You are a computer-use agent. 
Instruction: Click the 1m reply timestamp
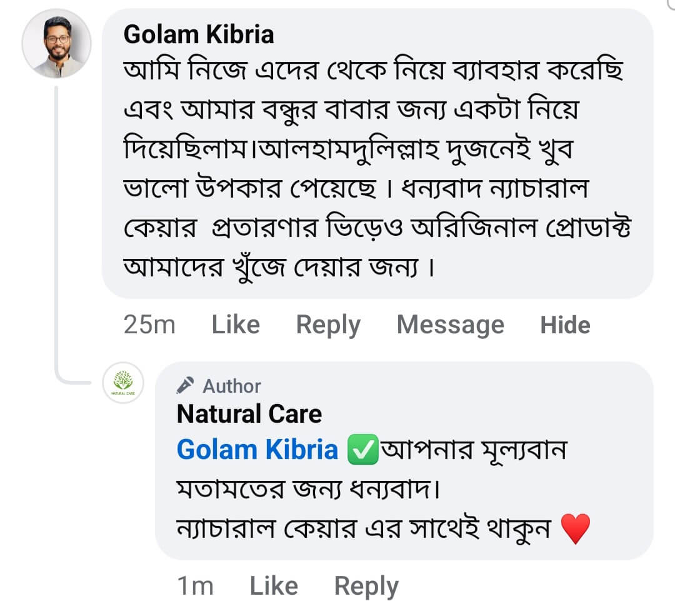coord(195,586)
